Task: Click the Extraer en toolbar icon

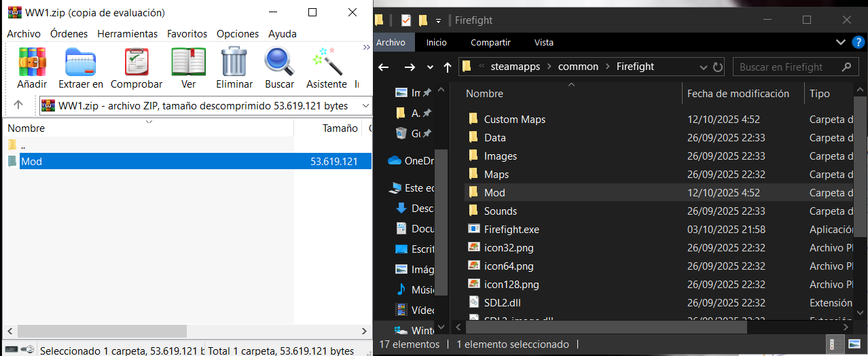Action: [x=81, y=63]
